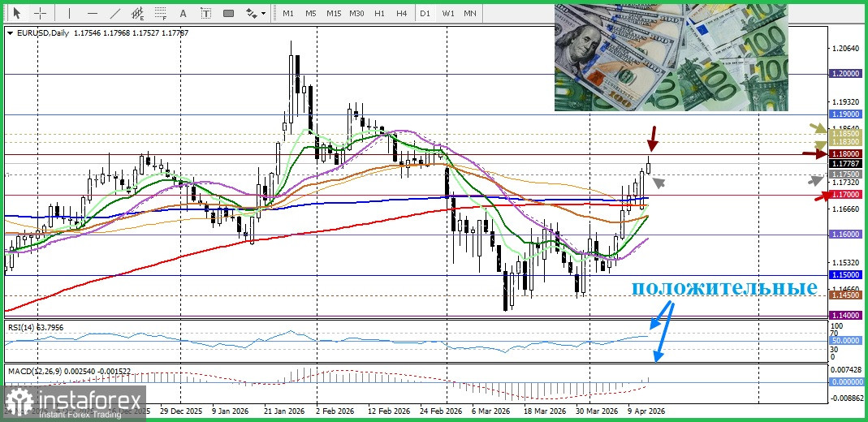This screenshot has height=422, width=868.
Task: Expand the EURUSD,Daily chart title triangle
Action: coord(11,33)
